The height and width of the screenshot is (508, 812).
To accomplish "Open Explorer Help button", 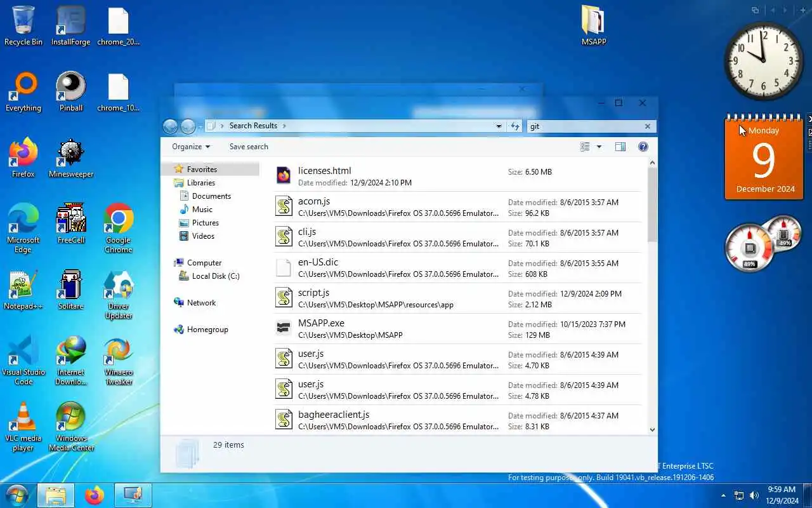I will click(x=643, y=147).
